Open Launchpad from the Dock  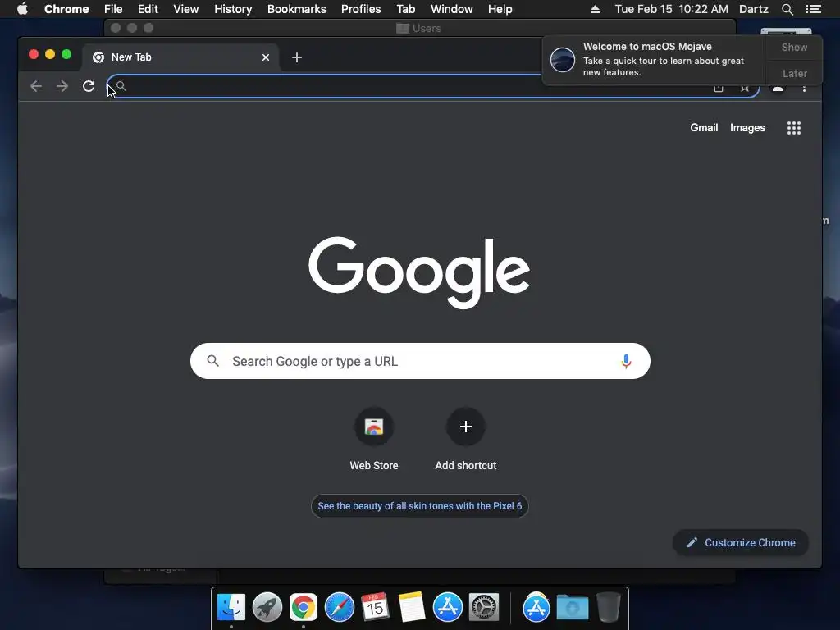coord(267,607)
